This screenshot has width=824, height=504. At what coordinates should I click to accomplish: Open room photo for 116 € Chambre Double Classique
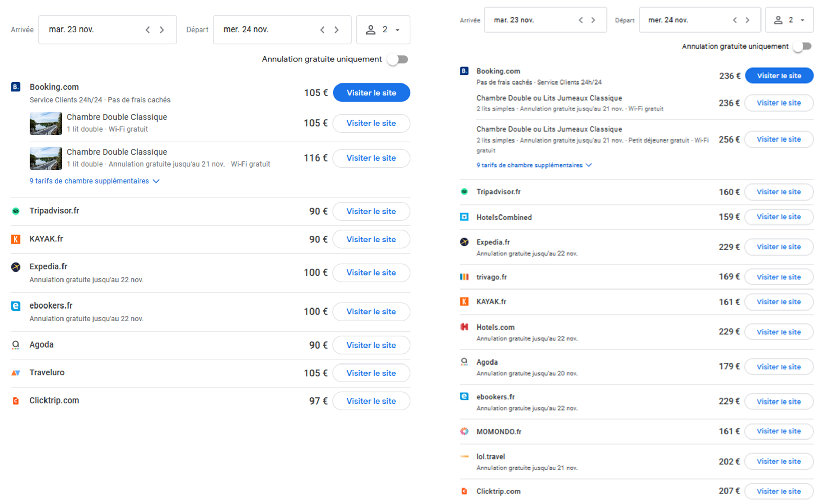click(46, 158)
